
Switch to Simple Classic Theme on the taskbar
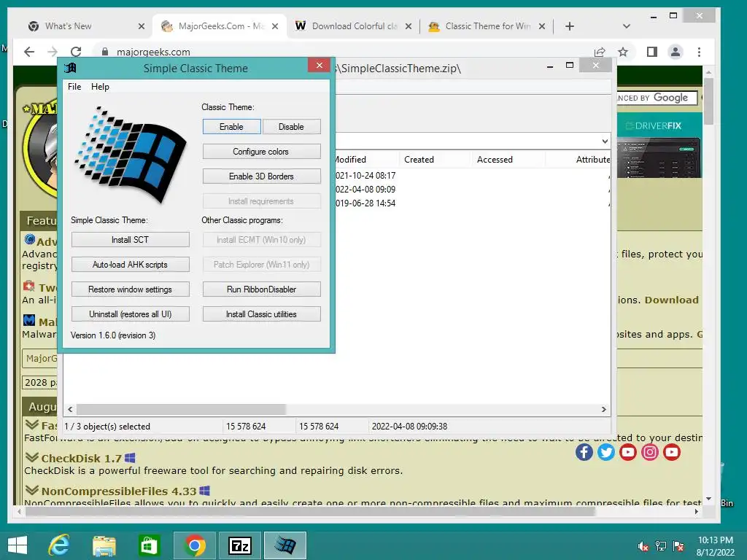285,545
